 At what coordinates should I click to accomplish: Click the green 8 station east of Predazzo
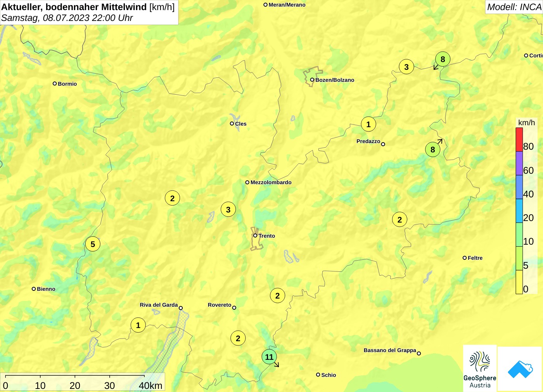pos(433,149)
